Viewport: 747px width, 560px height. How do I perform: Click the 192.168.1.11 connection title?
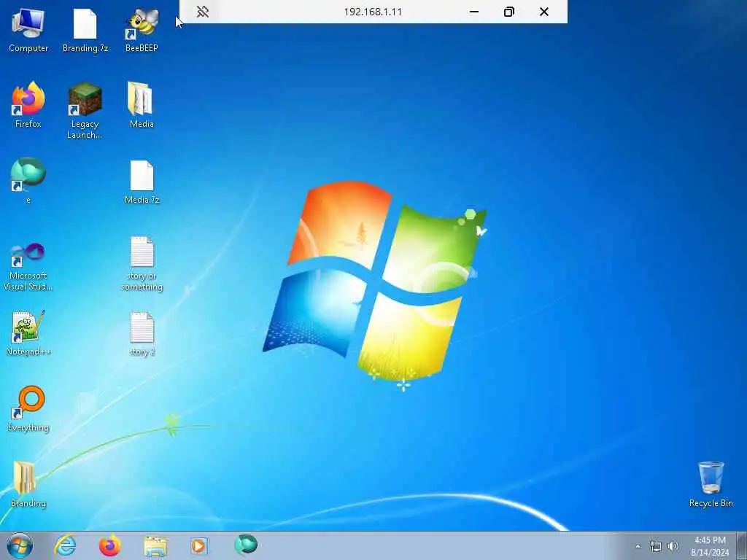(373, 12)
